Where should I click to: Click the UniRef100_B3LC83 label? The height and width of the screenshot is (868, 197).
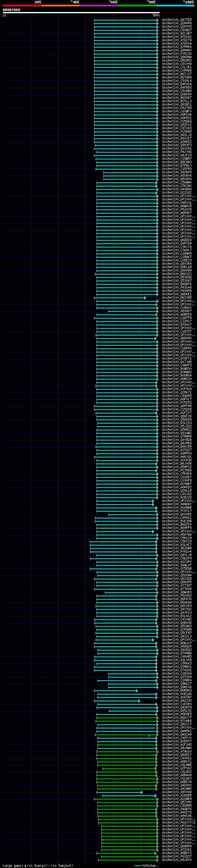177,423
